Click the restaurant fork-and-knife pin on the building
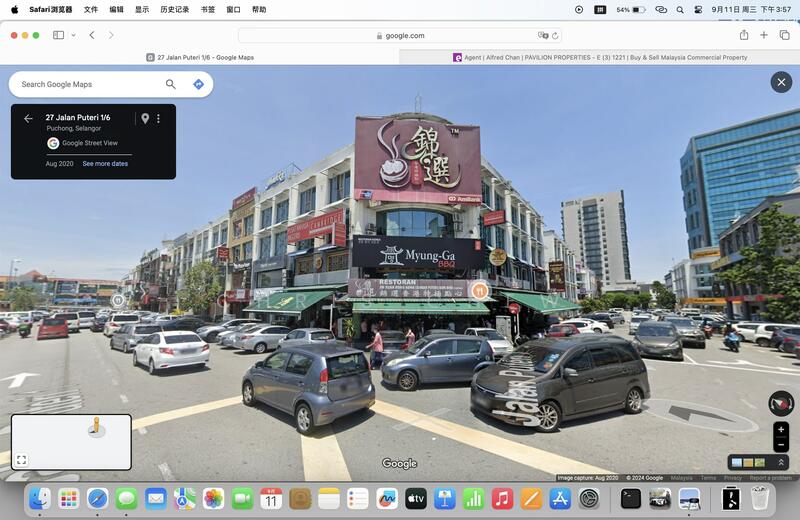The image size is (800, 520). (x=480, y=291)
